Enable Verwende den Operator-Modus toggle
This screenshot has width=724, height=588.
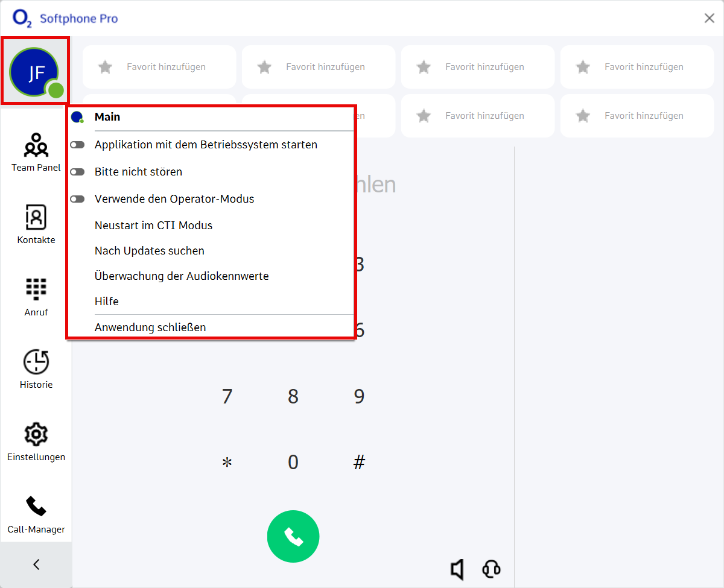77,199
